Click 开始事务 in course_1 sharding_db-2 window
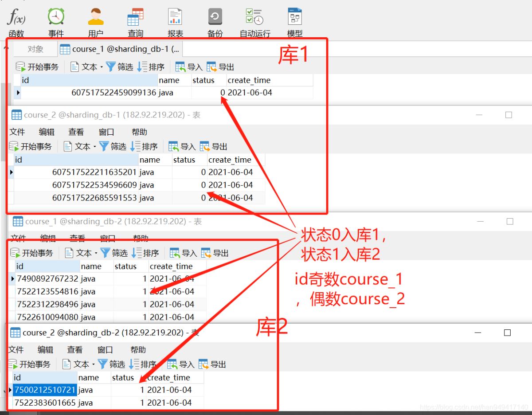Viewport: 532px width, 415px height. pyautogui.click(x=31, y=253)
